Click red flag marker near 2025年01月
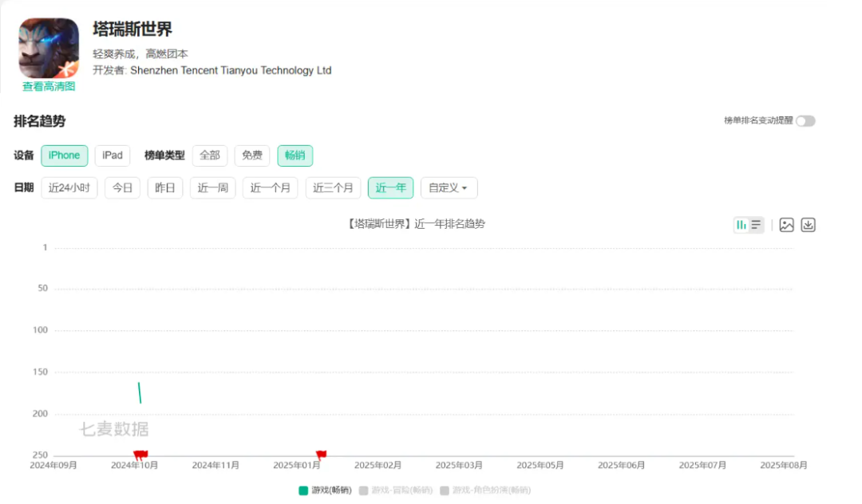 [x=321, y=455]
